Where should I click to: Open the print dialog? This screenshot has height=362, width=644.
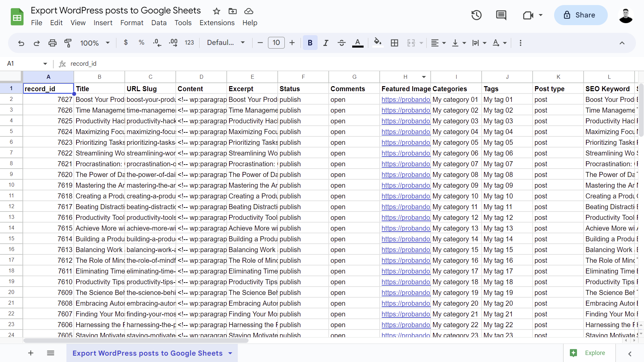[x=53, y=43]
